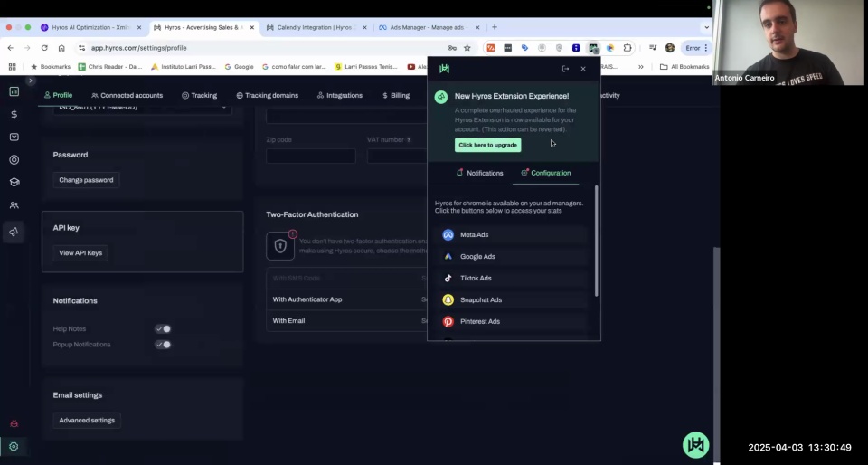This screenshot has height=465, width=868.
Task: Click the Google Ads logo icon
Action: pos(448,256)
